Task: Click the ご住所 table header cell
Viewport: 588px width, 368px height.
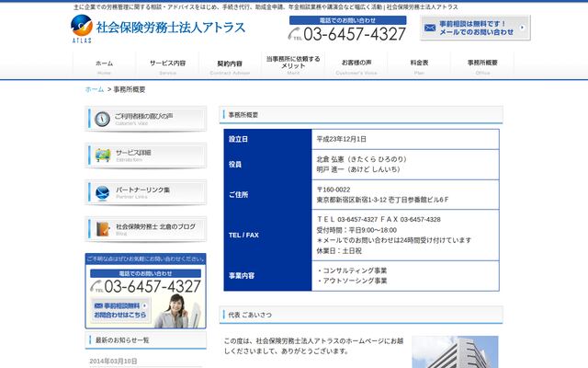Action: (x=267, y=194)
